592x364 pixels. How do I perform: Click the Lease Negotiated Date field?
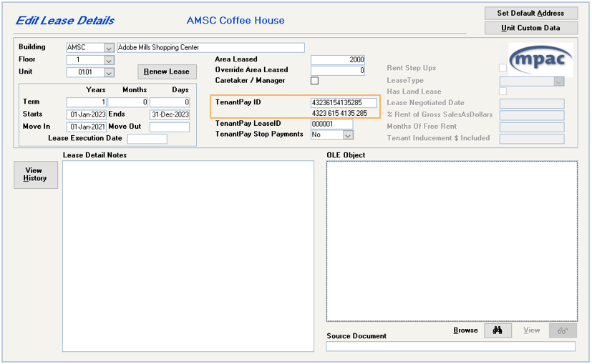coord(532,104)
